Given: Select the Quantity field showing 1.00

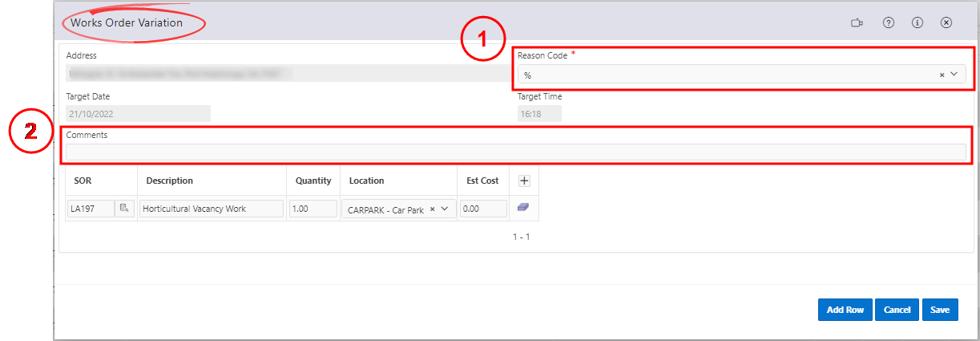Looking at the screenshot, I should (x=313, y=209).
